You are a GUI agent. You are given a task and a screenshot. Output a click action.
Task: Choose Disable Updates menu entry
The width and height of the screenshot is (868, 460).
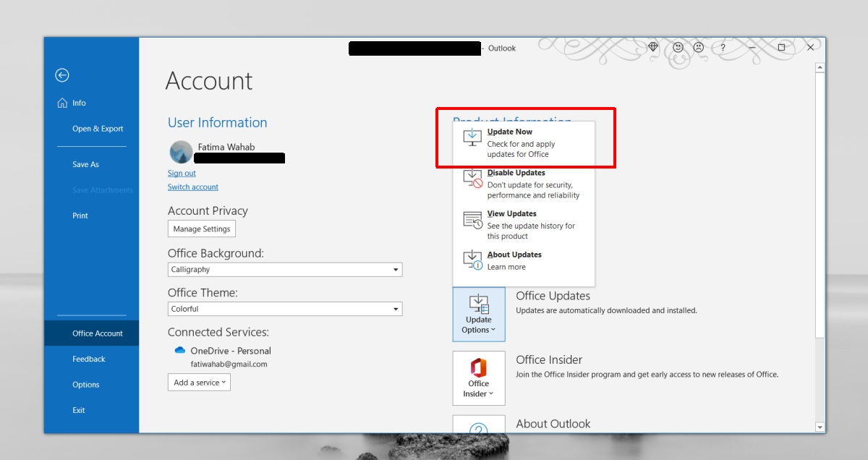[524, 184]
